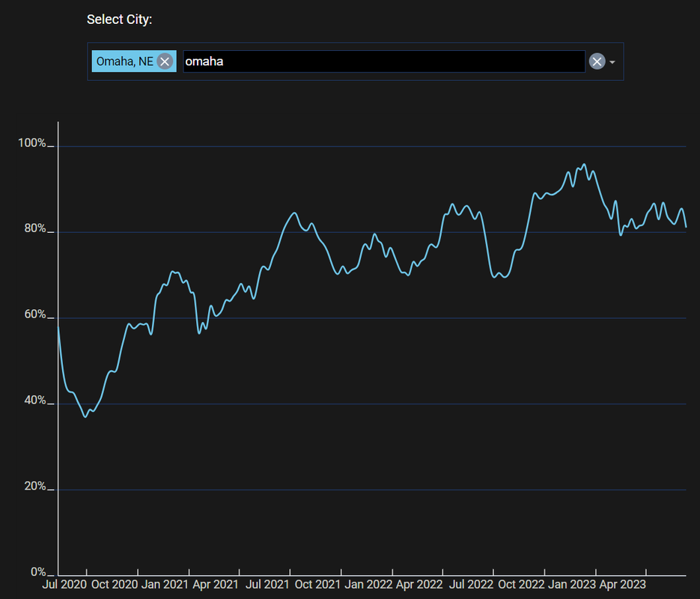Click the 20% y-axis label
Screen dimensions: 700x599
(35, 486)
